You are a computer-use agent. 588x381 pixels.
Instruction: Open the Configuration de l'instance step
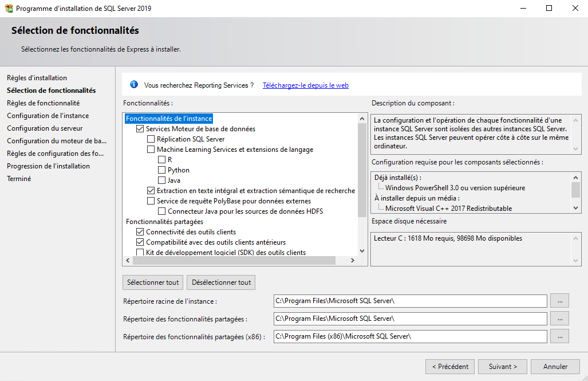tap(48, 116)
